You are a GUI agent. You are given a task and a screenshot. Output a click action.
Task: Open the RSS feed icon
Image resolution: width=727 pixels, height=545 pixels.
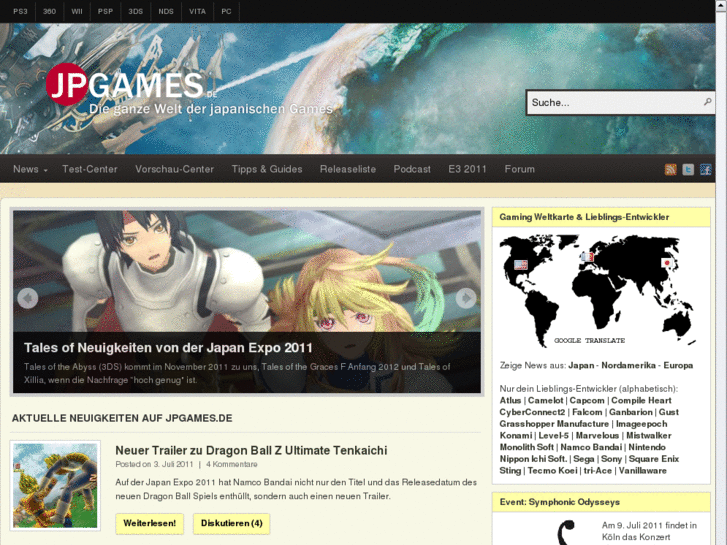click(670, 169)
